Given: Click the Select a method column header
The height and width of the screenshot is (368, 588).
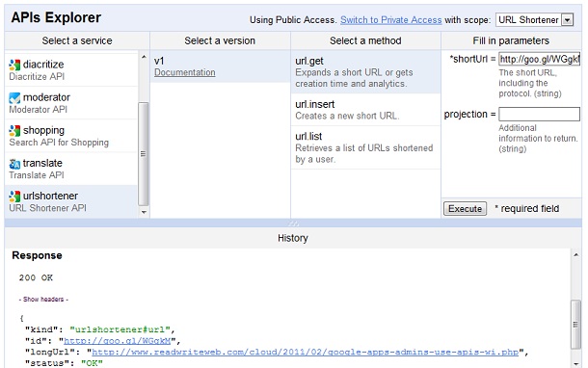Looking at the screenshot, I should point(365,40).
